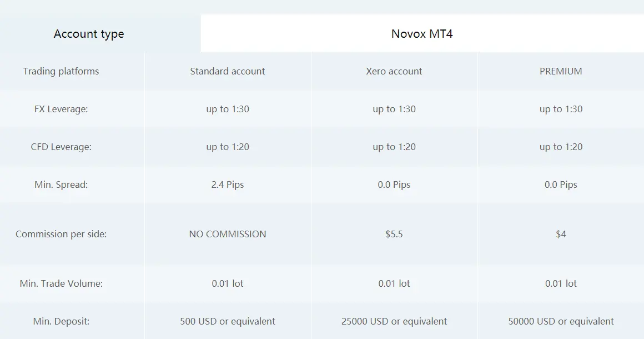Click the Xero account 0.0 Pips value

(x=394, y=185)
